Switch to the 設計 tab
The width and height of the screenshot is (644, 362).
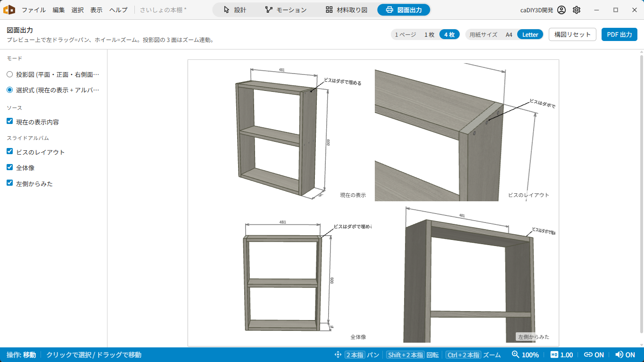point(234,10)
